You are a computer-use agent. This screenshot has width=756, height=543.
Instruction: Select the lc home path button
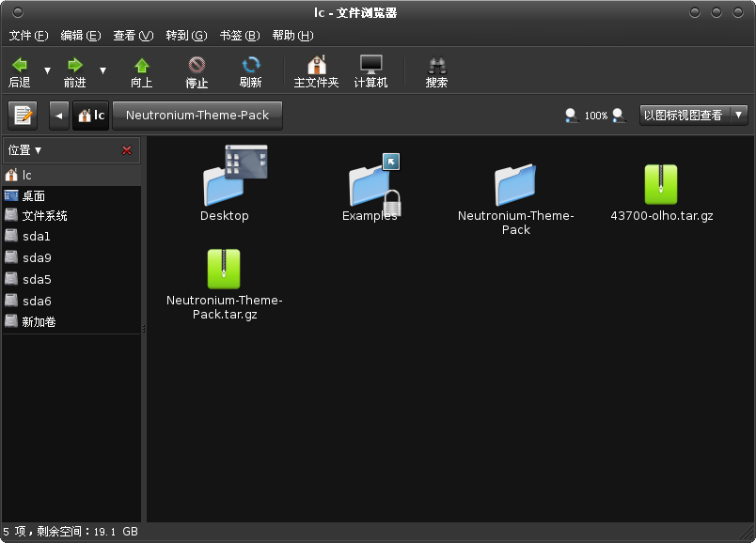coord(91,116)
